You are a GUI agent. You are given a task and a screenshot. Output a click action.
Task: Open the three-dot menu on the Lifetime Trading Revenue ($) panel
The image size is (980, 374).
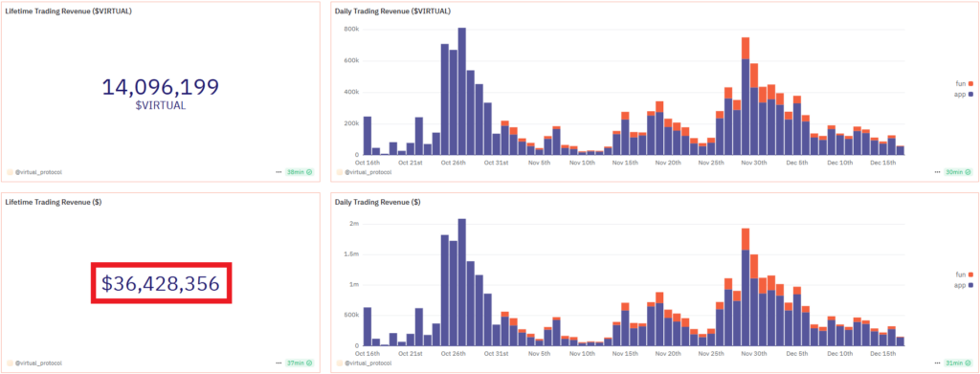(x=278, y=363)
